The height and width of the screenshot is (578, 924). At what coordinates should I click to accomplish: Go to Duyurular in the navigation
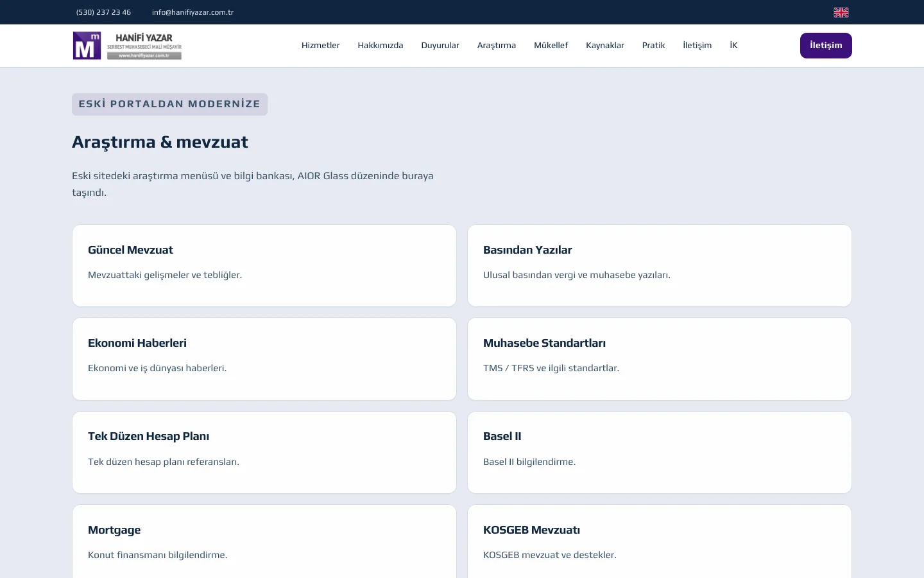coord(440,46)
